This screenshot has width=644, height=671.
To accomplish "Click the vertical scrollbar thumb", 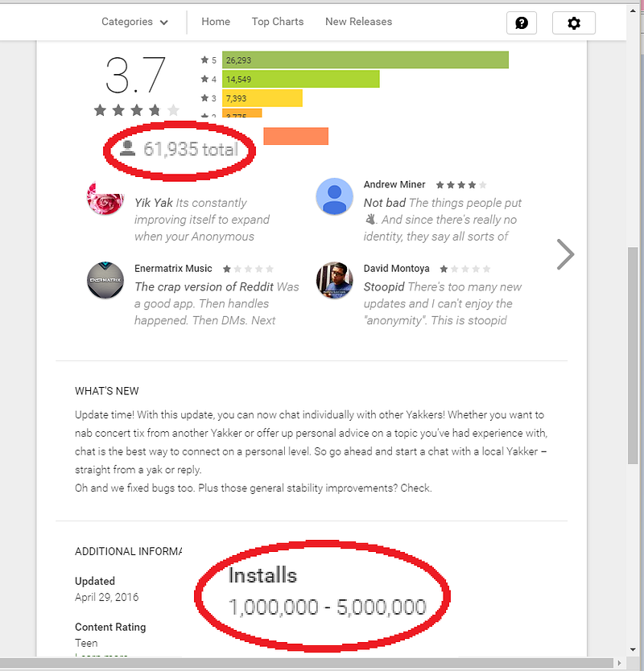I will pyautogui.click(x=633, y=355).
